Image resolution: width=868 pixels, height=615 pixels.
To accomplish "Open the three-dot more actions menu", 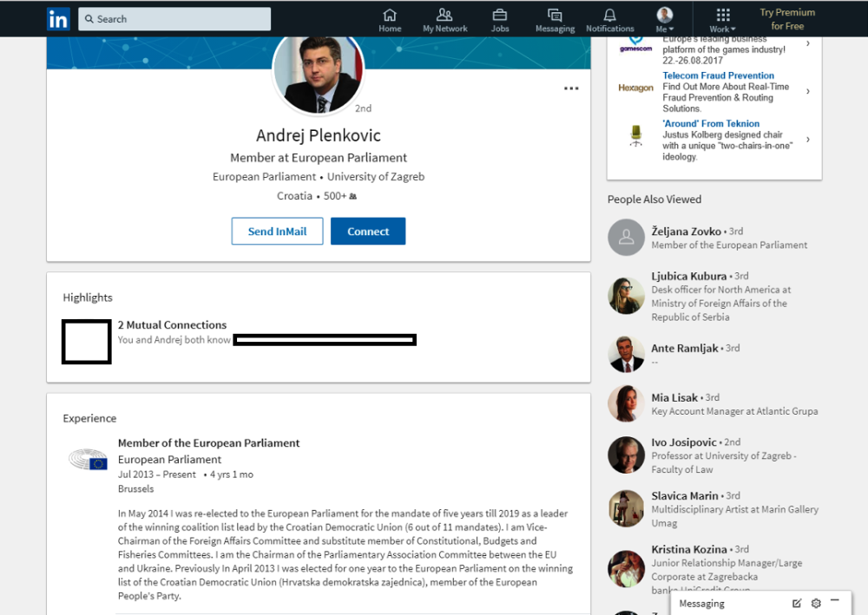I will (x=571, y=88).
